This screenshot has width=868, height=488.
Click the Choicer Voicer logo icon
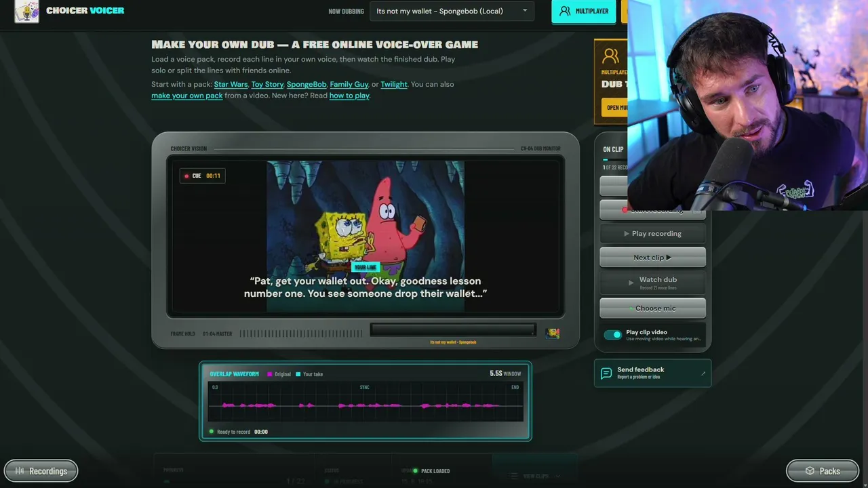27,12
